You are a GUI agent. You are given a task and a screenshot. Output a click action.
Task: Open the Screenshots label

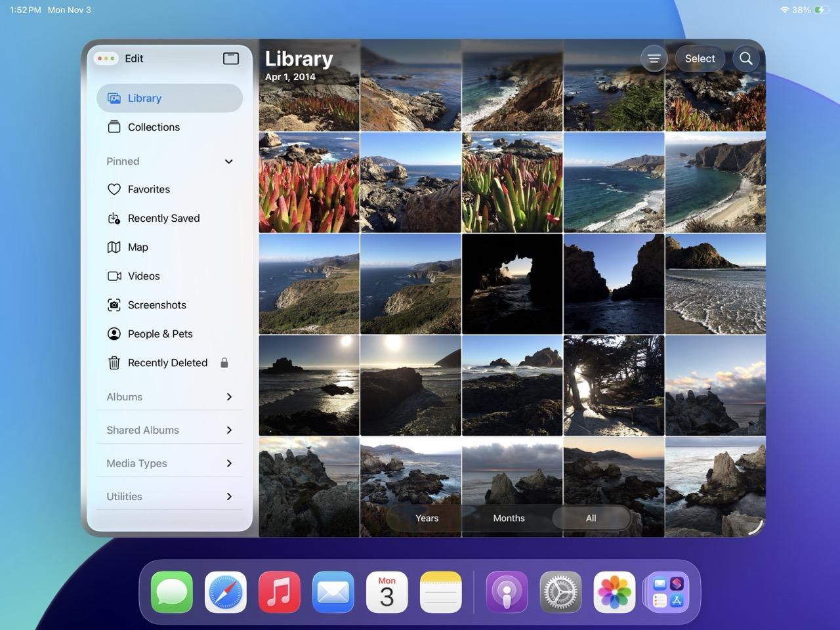point(157,305)
